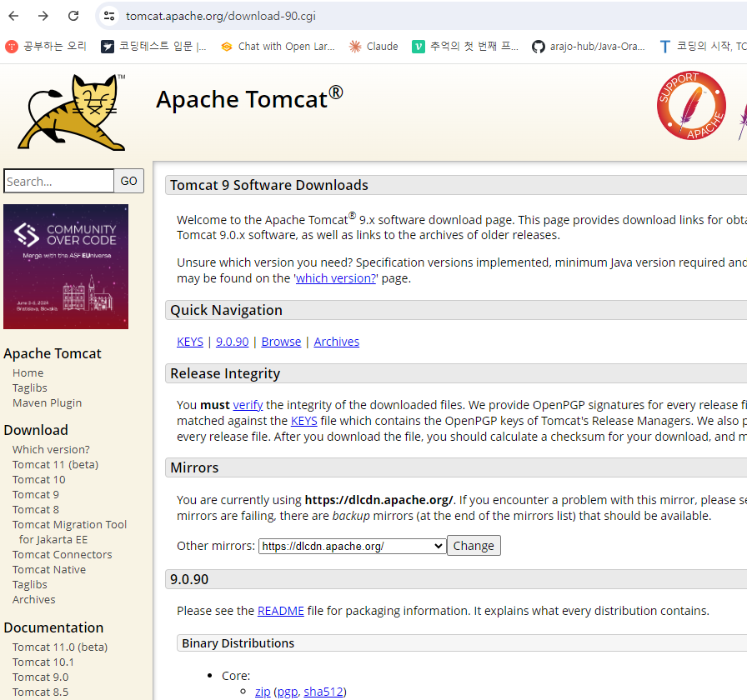This screenshot has height=700, width=747.
Task: Open Tomcat 11.0 (beta) documentation
Action: point(60,647)
